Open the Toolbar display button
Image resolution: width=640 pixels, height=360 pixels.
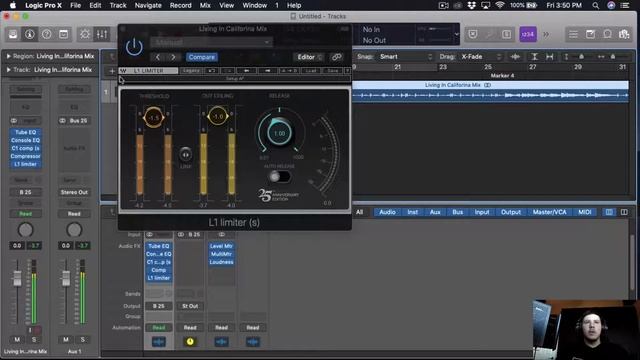coord(64,34)
